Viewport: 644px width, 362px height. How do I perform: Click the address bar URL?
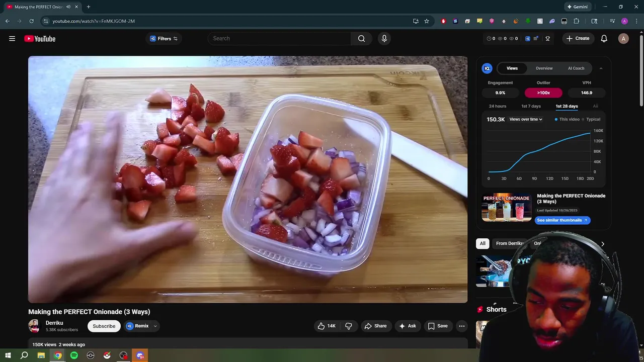(94, 21)
